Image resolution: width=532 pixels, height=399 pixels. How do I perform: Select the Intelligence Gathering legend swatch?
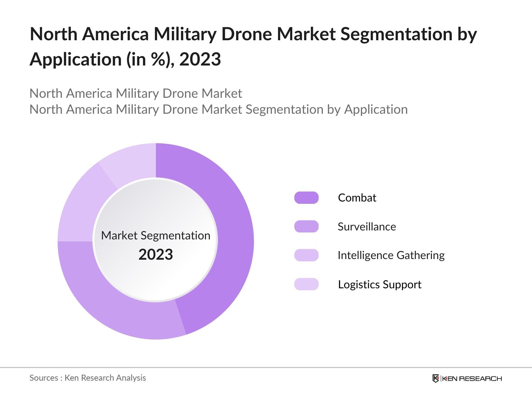306,255
